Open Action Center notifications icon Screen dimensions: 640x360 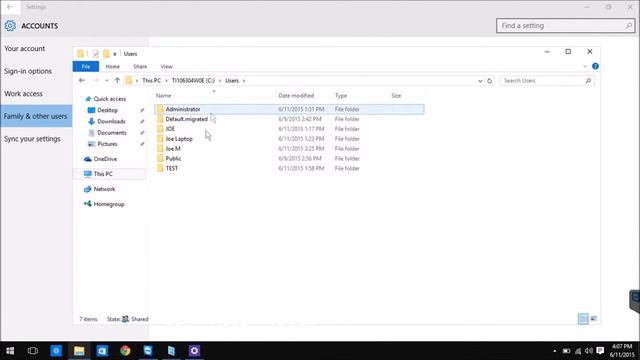[600, 351]
